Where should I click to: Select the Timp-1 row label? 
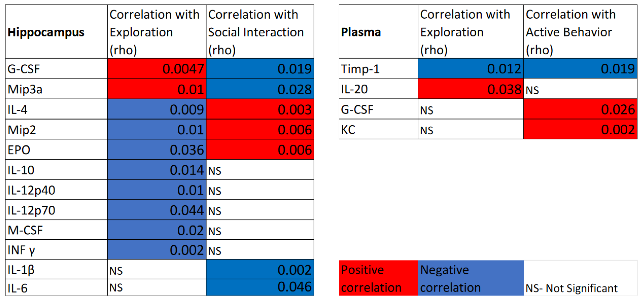(378, 69)
